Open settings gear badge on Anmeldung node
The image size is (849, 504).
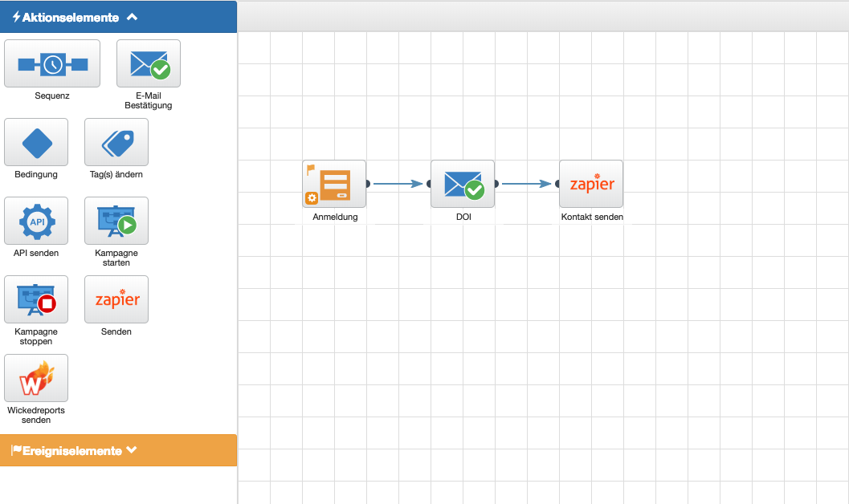coord(311,198)
